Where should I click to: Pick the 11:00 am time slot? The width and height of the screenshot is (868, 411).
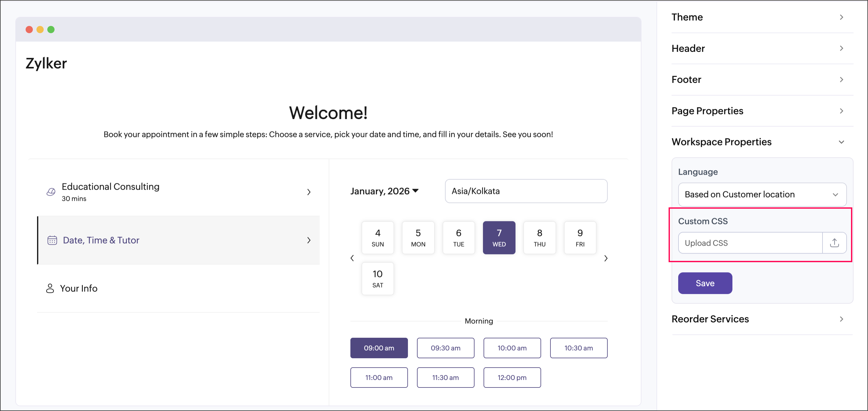click(379, 378)
